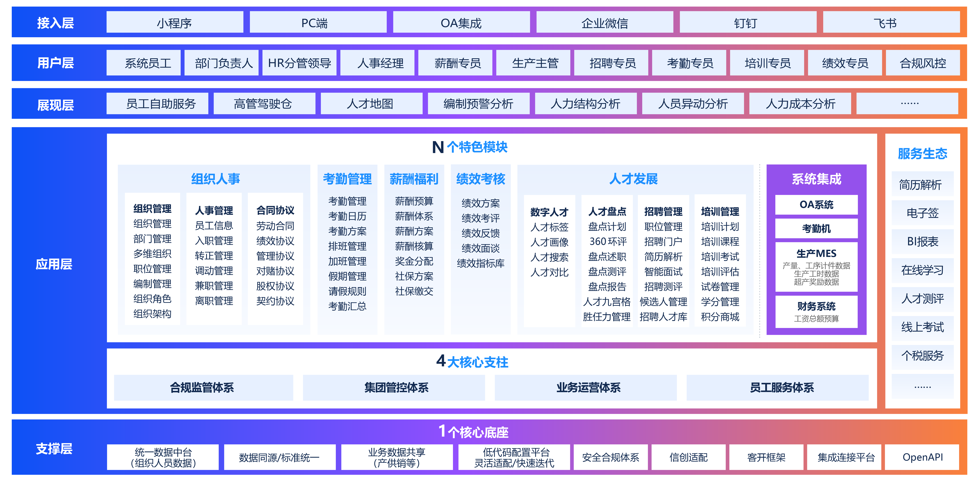This screenshot has width=980, height=490.
Task: Click 社保缴交 item
Action: (414, 291)
